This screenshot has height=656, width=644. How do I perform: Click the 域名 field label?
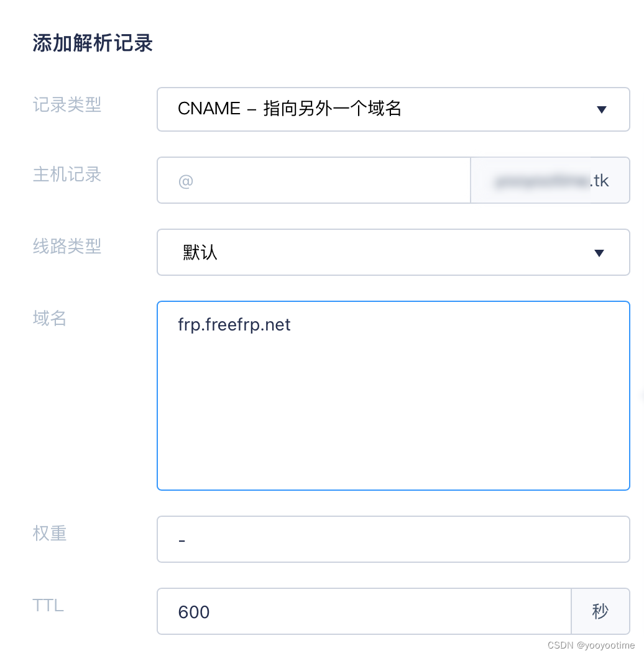click(x=49, y=319)
